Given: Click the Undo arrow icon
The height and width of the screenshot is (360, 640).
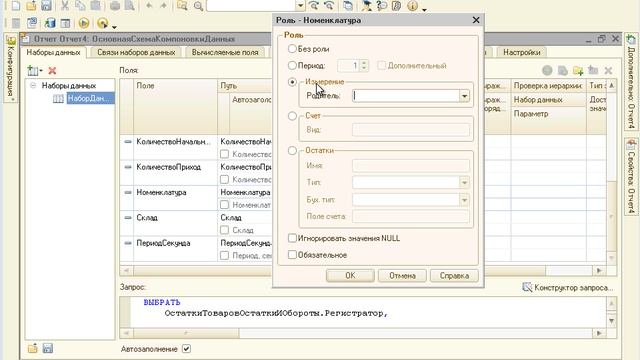Looking at the screenshot, I should (149, 6).
